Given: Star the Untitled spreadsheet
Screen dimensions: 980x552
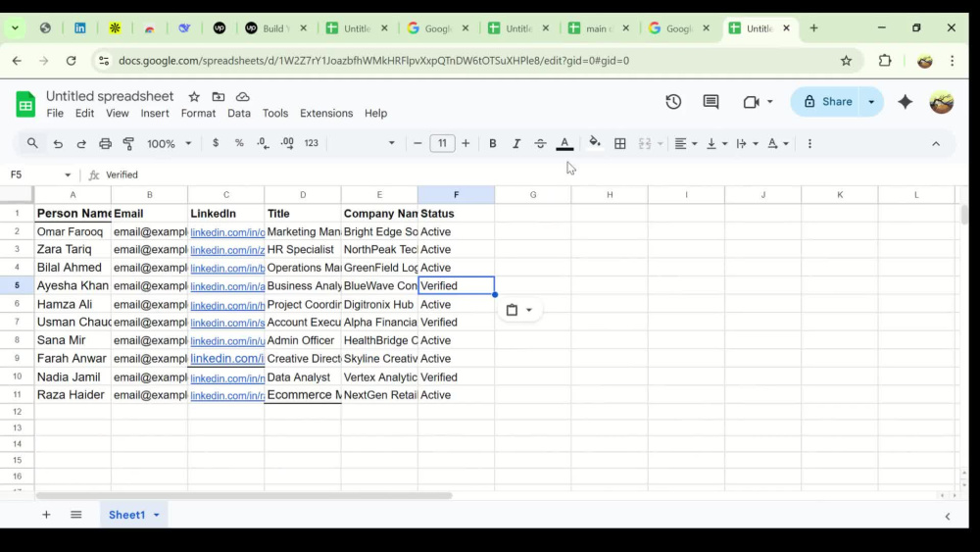Looking at the screenshot, I should point(194,97).
